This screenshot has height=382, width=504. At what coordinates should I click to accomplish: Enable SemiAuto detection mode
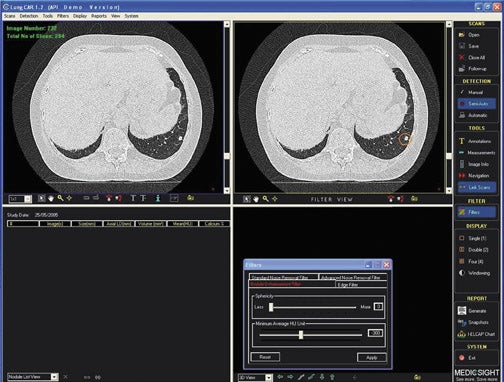pyautogui.click(x=476, y=104)
